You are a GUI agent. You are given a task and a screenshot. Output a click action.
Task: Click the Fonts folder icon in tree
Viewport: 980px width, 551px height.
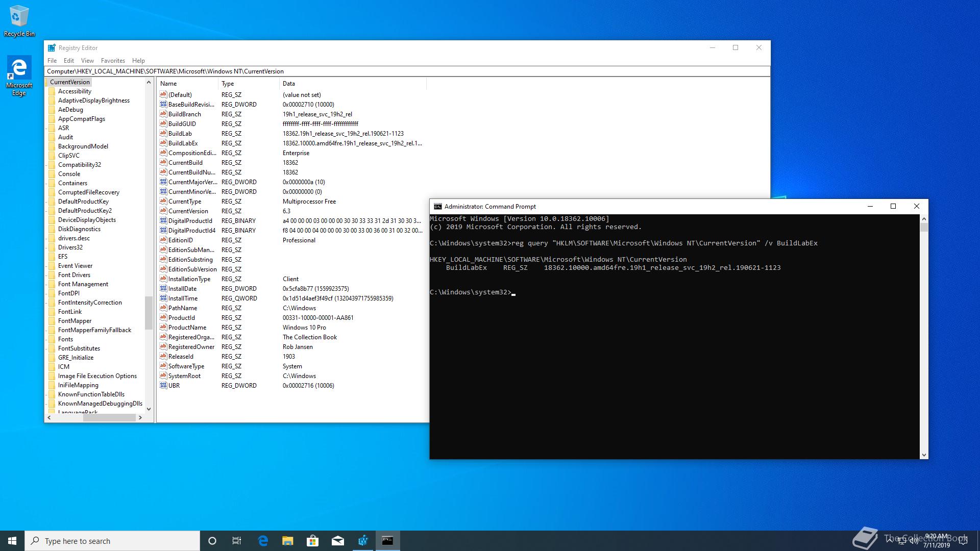pyautogui.click(x=52, y=339)
